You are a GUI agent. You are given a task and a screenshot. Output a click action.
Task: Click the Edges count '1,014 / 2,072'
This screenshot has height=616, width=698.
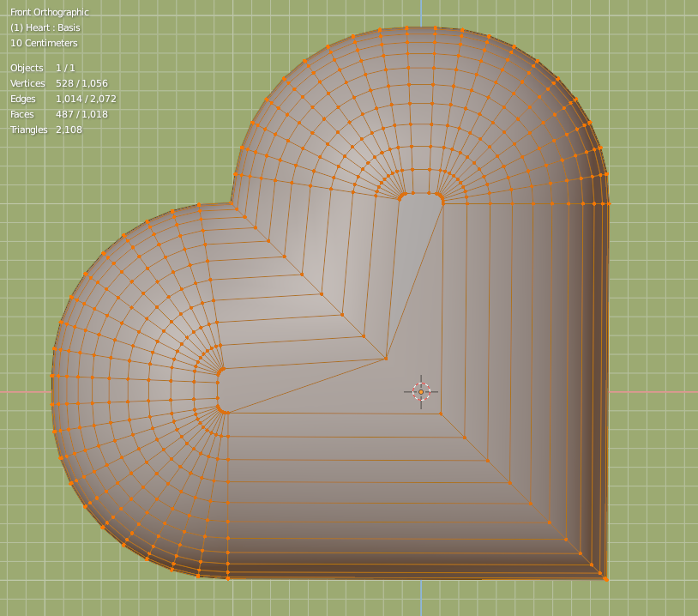click(x=86, y=99)
